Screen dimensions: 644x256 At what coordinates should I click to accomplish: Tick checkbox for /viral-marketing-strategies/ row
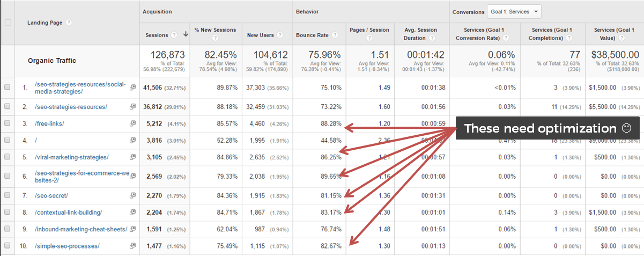(x=7, y=157)
